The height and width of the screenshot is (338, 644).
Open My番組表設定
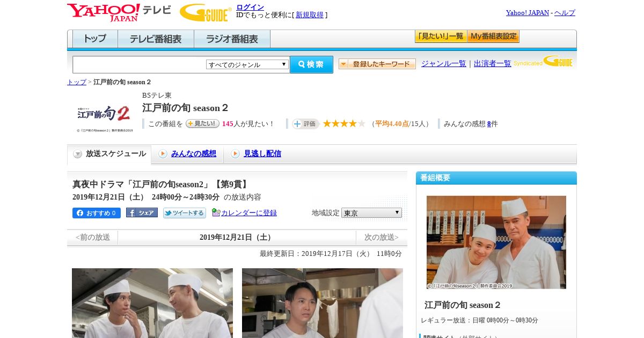click(x=493, y=36)
